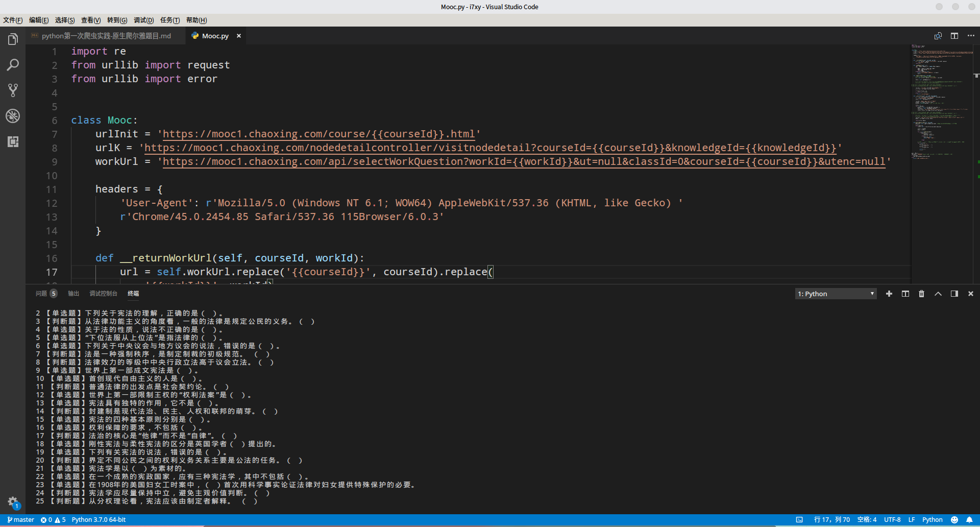
Task: Create a new terminal with plus icon
Action: (x=889, y=294)
